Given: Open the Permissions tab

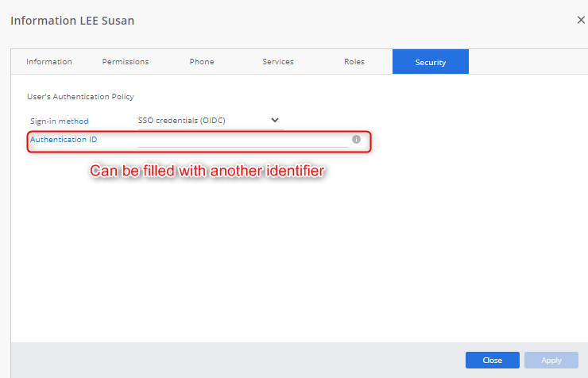Looking at the screenshot, I should point(126,62).
